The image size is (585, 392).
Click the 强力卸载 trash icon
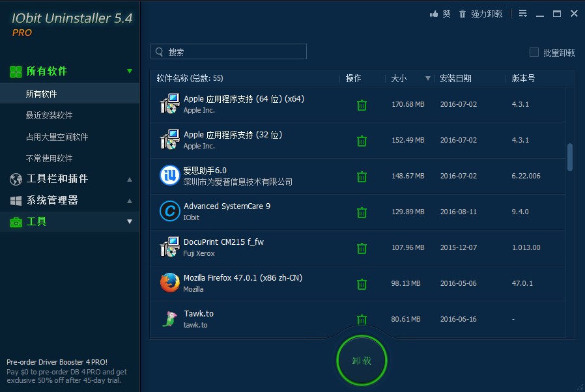point(463,14)
